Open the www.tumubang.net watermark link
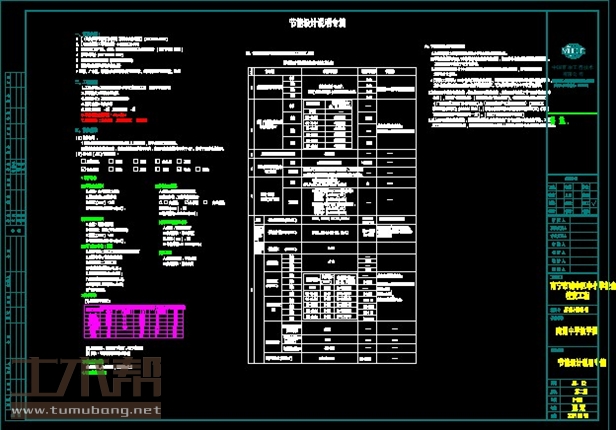 click(x=85, y=410)
